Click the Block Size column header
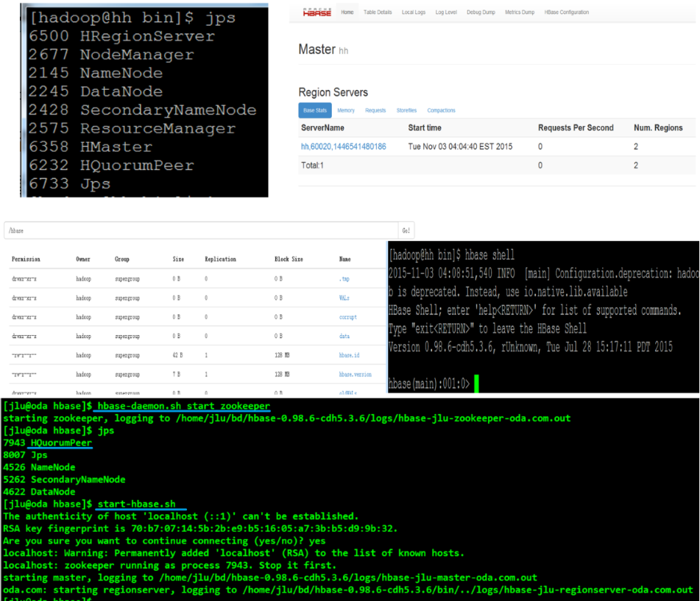The image size is (700, 601). pyautogui.click(x=289, y=259)
